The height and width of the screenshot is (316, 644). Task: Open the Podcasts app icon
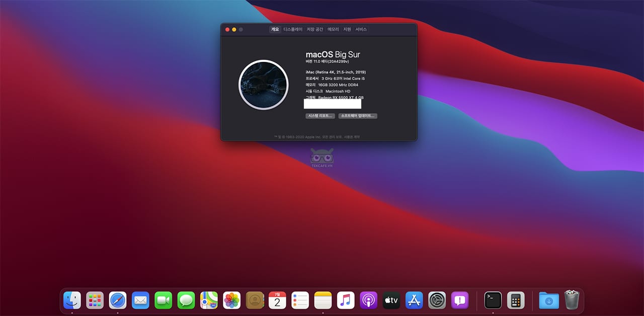pyautogui.click(x=369, y=300)
